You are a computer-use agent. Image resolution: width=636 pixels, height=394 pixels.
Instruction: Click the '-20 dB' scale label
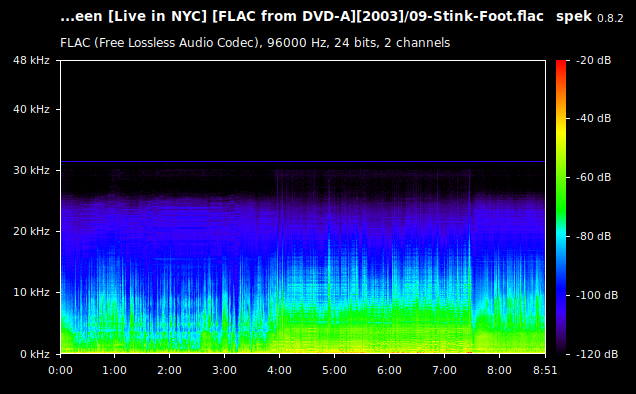pyautogui.click(x=593, y=60)
